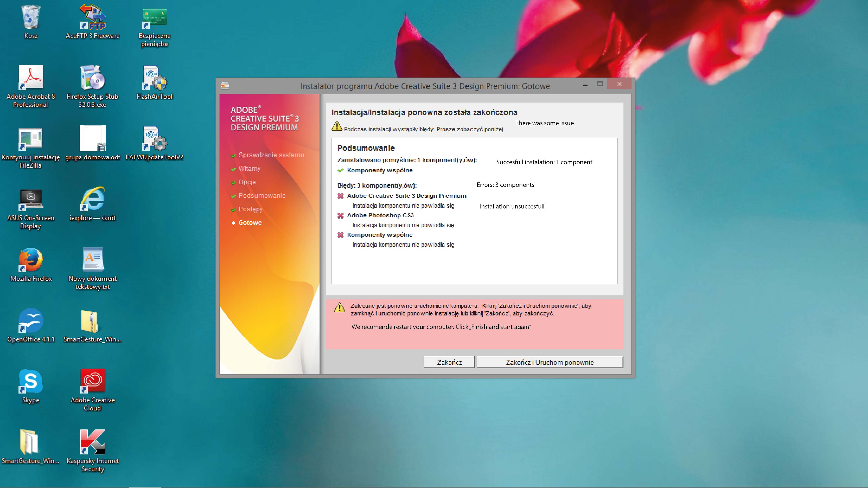
Task: Click red X beside Adobe Photoshop CS3
Action: pos(340,216)
